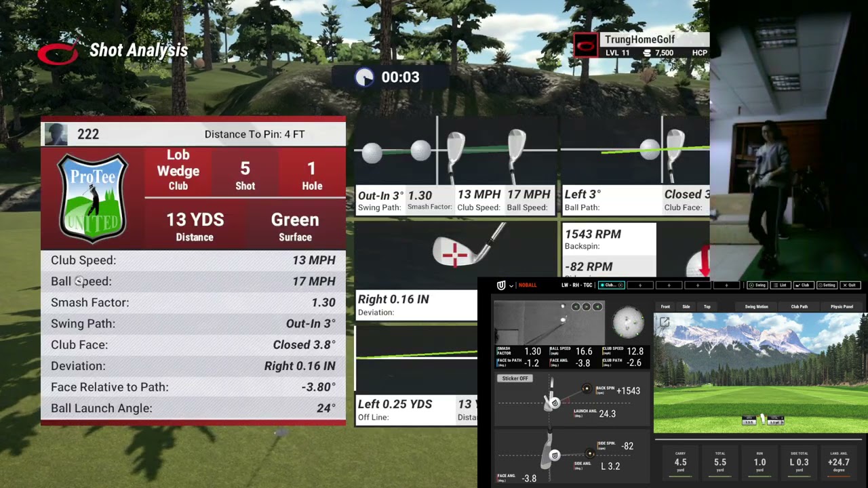Screen dimensions: 868x488
Task: Click the TrungHomeGolf player name
Action: coord(639,40)
